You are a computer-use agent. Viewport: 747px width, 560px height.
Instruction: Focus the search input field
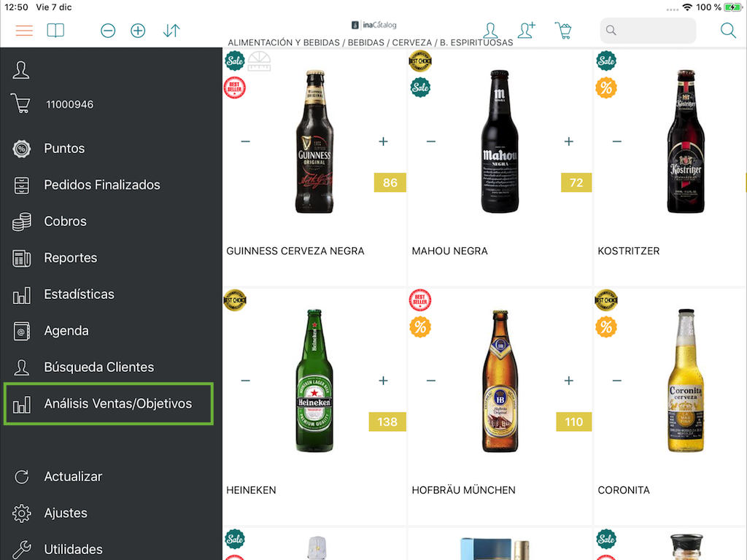648,31
